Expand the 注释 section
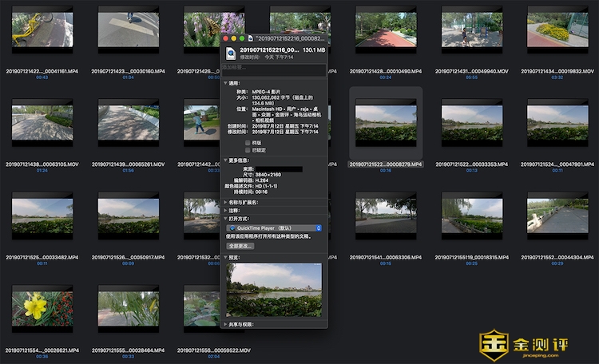 coord(225,211)
